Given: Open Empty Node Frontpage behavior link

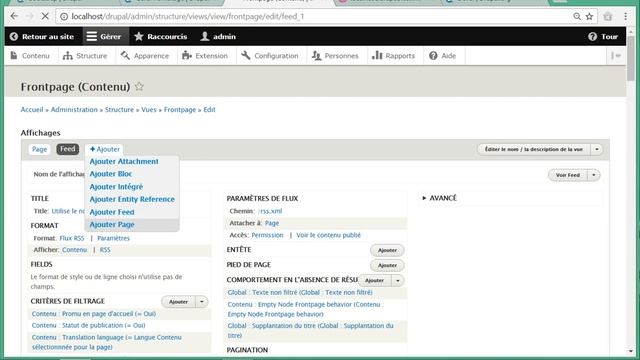Looking at the screenshot, I should click(x=306, y=309).
